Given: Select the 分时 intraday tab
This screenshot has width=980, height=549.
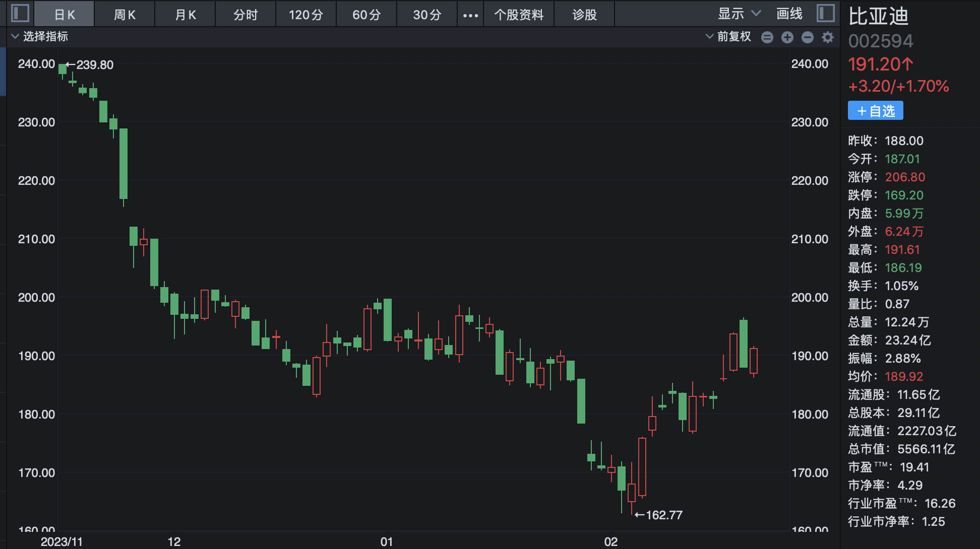Looking at the screenshot, I should pyautogui.click(x=246, y=15).
